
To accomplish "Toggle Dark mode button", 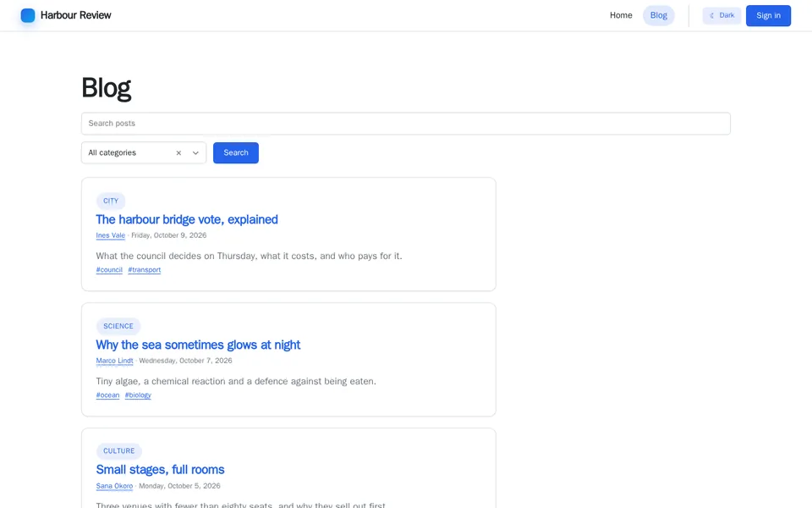I will pos(721,15).
